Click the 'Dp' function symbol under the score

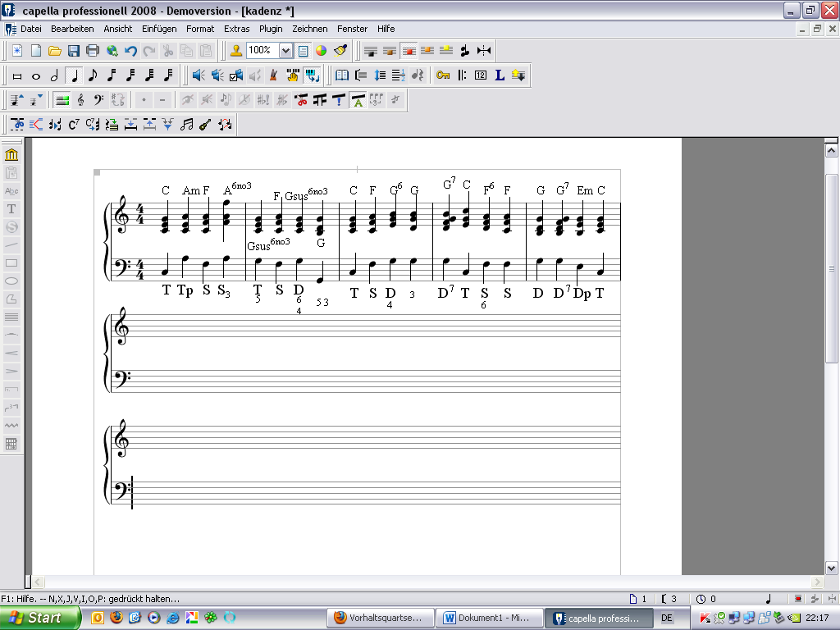click(582, 294)
